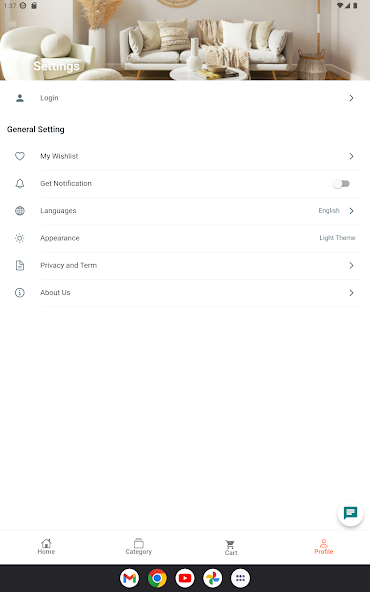Image resolution: width=370 pixels, height=592 pixels.
Task: Open the chat support floating button
Action: 350,513
